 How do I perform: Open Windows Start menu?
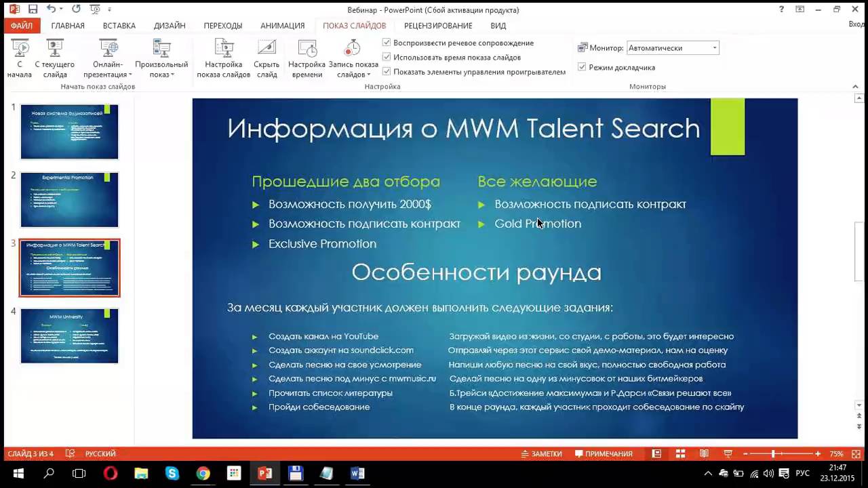[x=18, y=474]
